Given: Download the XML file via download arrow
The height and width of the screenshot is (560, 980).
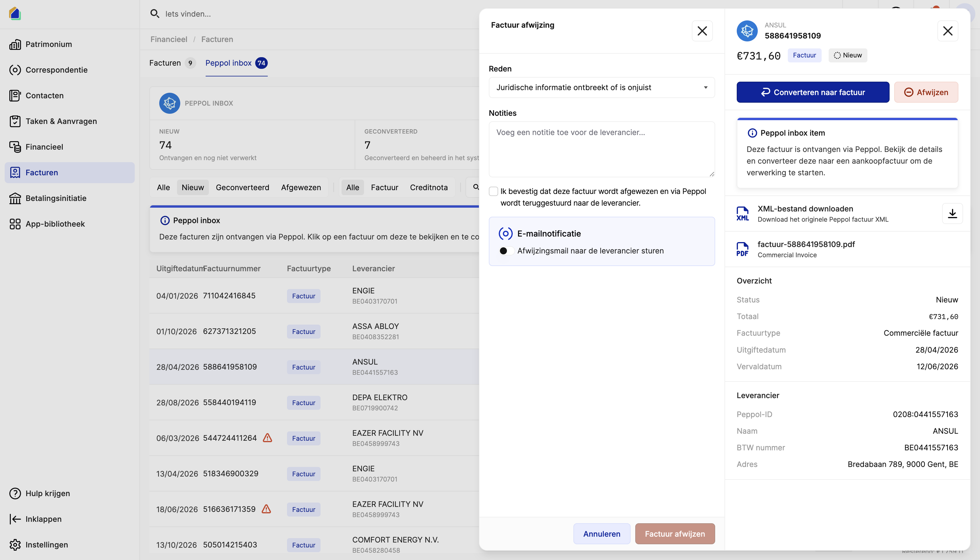Looking at the screenshot, I should (x=952, y=213).
